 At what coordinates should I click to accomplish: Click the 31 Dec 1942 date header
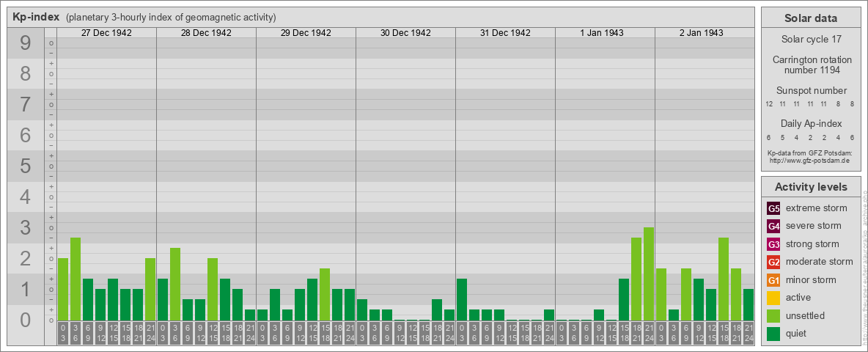(505, 33)
